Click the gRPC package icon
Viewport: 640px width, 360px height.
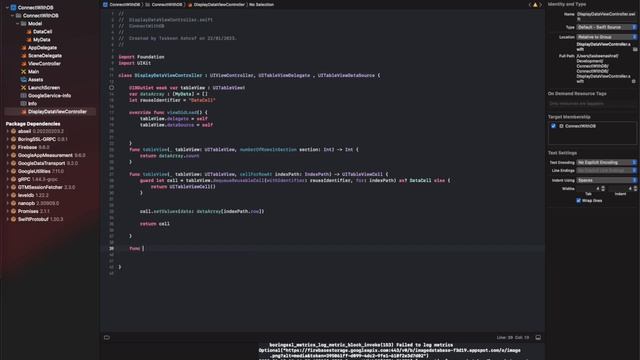point(13,179)
